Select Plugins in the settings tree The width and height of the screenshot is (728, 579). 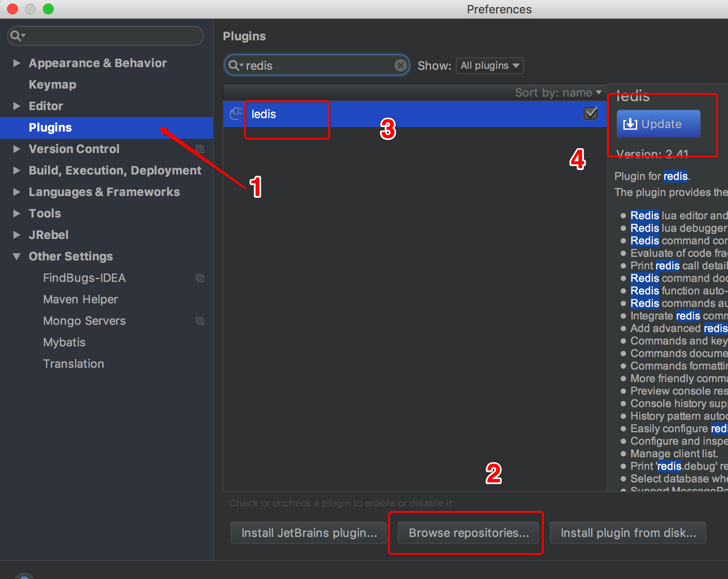click(x=106, y=128)
